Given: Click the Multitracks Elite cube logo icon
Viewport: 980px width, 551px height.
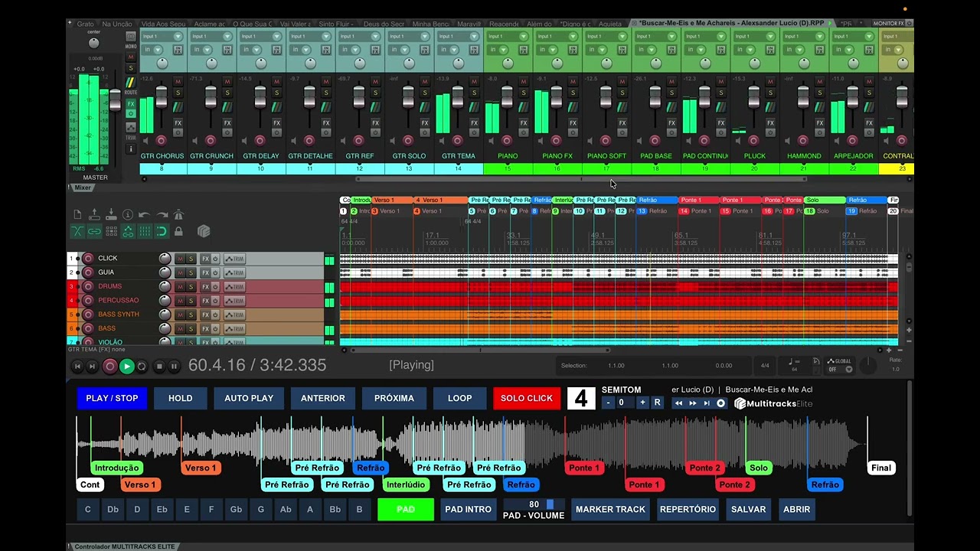Looking at the screenshot, I should (204, 231).
